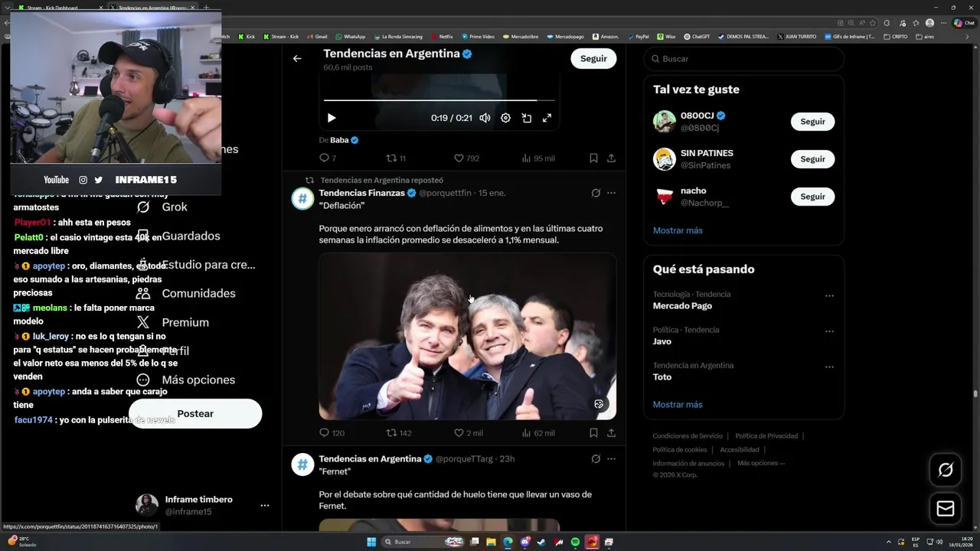This screenshot has height=551, width=980.
Task: Open more options for Mercado Pago trend
Action: pyautogui.click(x=829, y=295)
